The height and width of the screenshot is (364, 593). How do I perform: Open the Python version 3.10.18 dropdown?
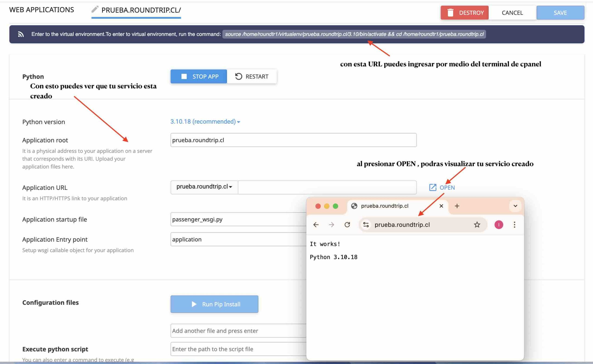[x=205, y=122]
